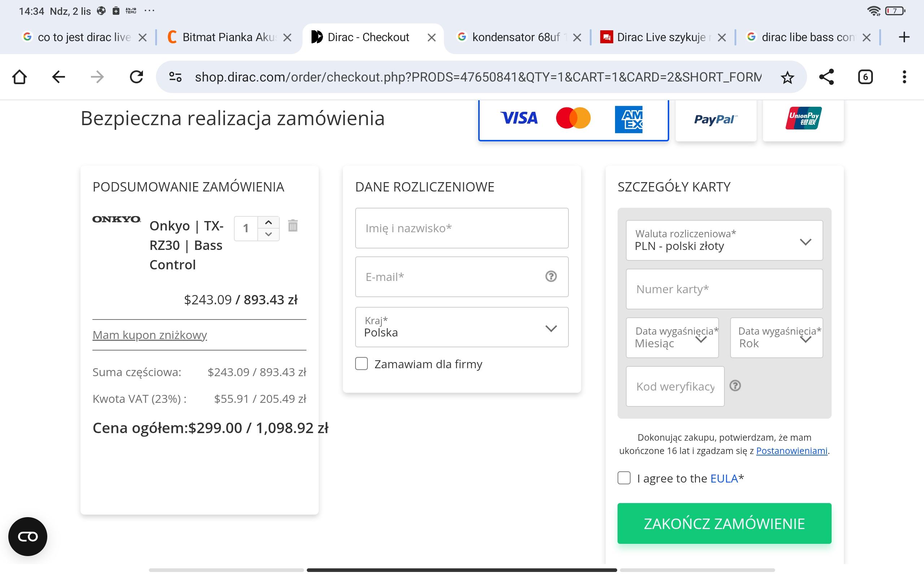Open expiry Miesiąc dropdown
924x577 pixels.
pos(672,338)
